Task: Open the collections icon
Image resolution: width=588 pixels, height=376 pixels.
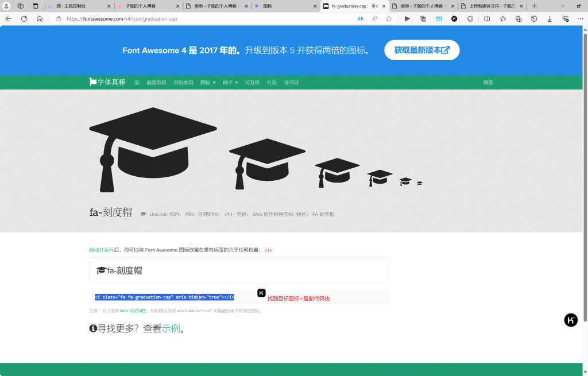Action: (x=519, y=19)
